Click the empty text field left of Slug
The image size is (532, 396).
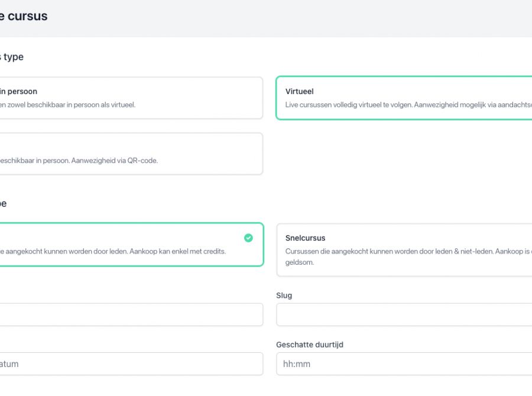point(130,315)
